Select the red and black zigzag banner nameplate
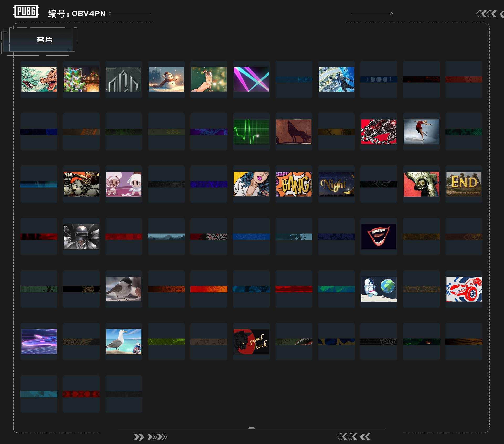The height and width of the screenshot is (444, 504). click(81, 394)
